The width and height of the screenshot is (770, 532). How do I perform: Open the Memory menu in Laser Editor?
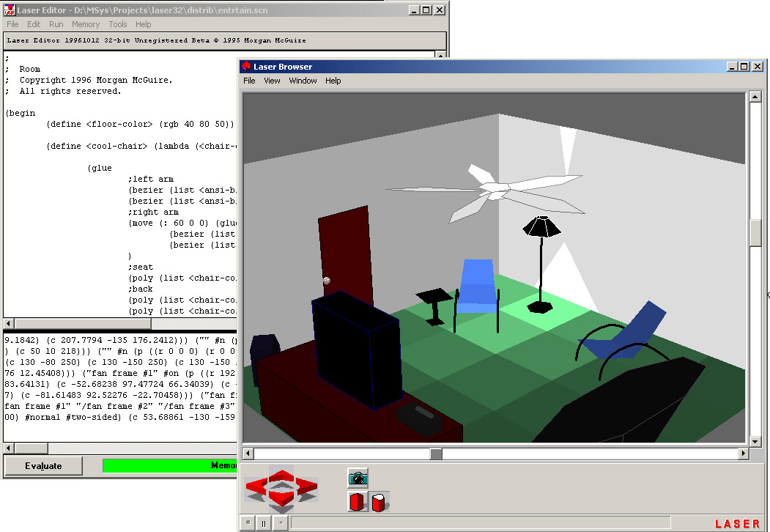coord(86,24)
